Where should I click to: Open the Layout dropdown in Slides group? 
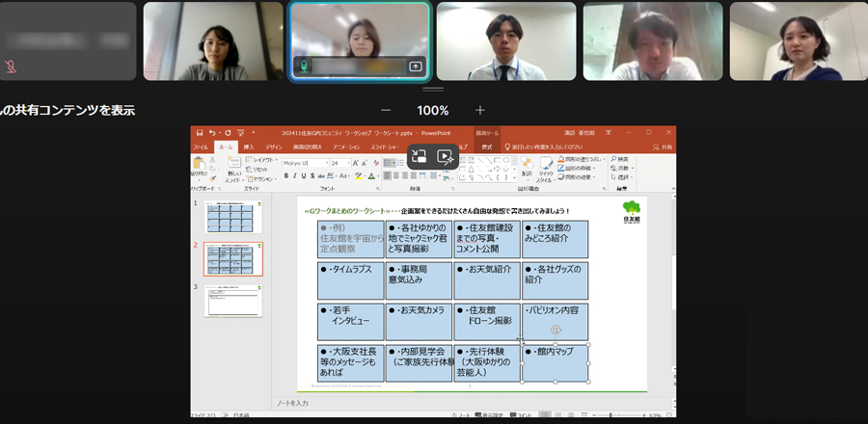coord(261,160)
